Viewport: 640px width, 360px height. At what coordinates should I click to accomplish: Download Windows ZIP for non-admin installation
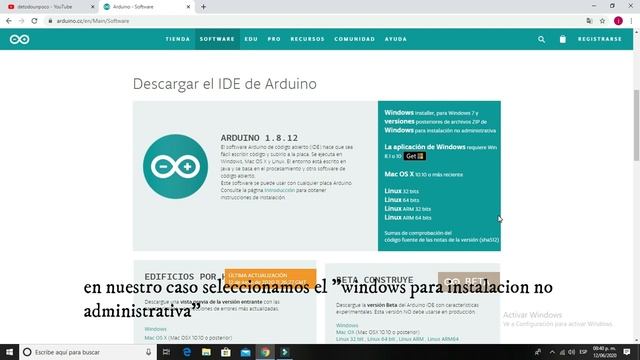point(440,130)
